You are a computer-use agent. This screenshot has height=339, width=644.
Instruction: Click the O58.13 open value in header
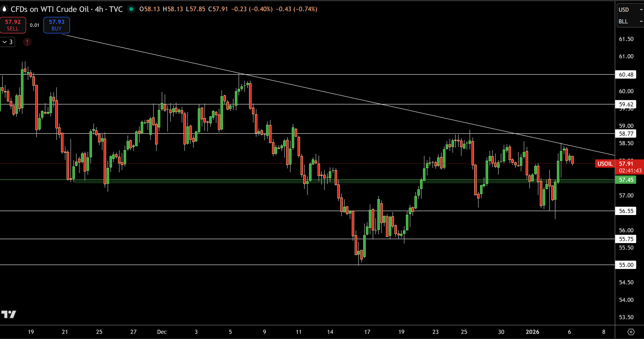[x=150, y=9]
